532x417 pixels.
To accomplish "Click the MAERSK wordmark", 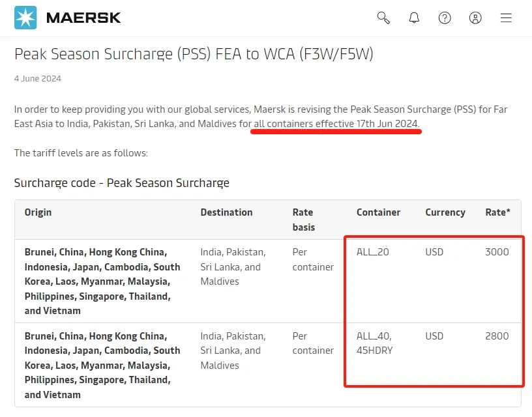I will [83, 18].
